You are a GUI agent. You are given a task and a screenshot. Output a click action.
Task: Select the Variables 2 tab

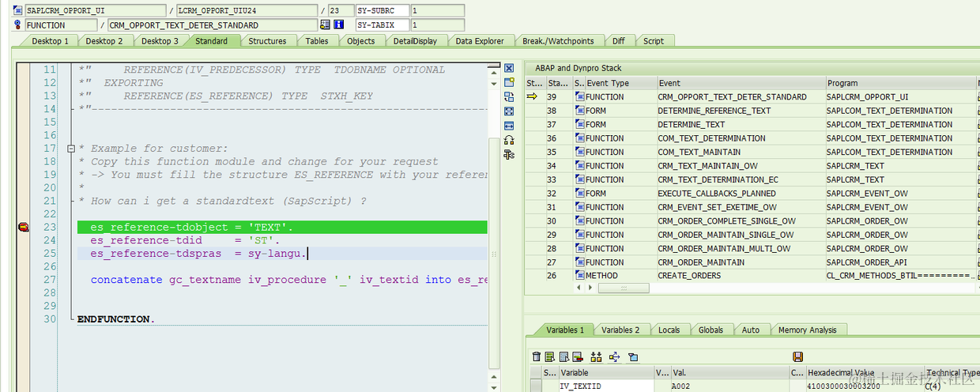[620, 330]
